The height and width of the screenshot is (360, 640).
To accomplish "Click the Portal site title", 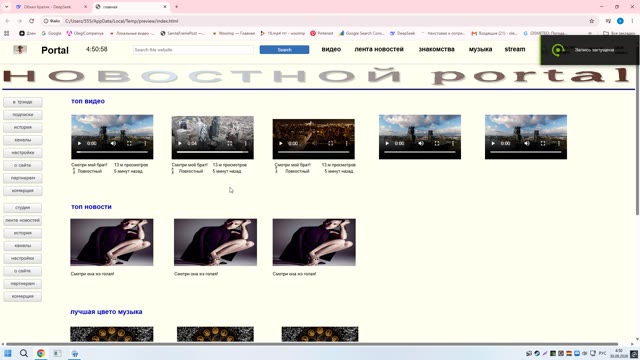I will (55, 50).
